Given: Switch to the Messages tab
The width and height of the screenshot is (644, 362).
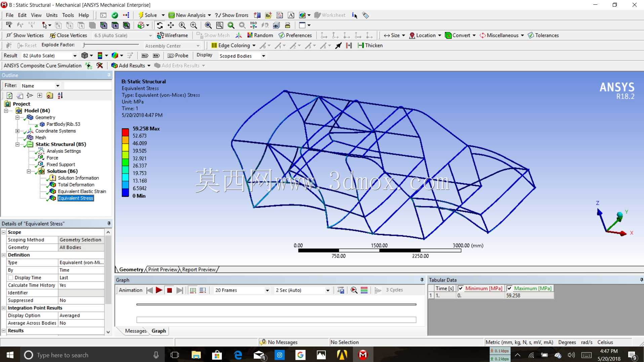Looking at the screenshot, I should click(136, 331).
